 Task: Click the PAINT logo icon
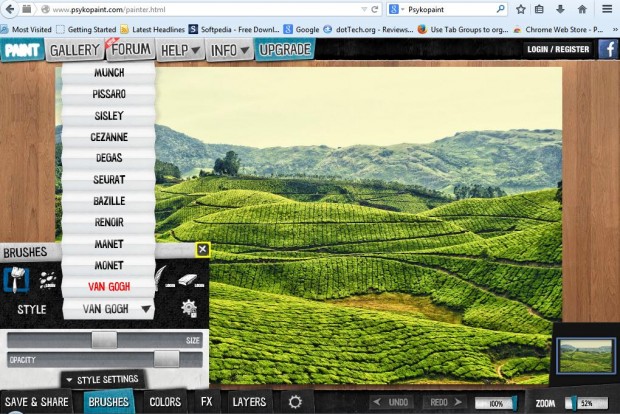pyautogui.click(x=22, y=50)
